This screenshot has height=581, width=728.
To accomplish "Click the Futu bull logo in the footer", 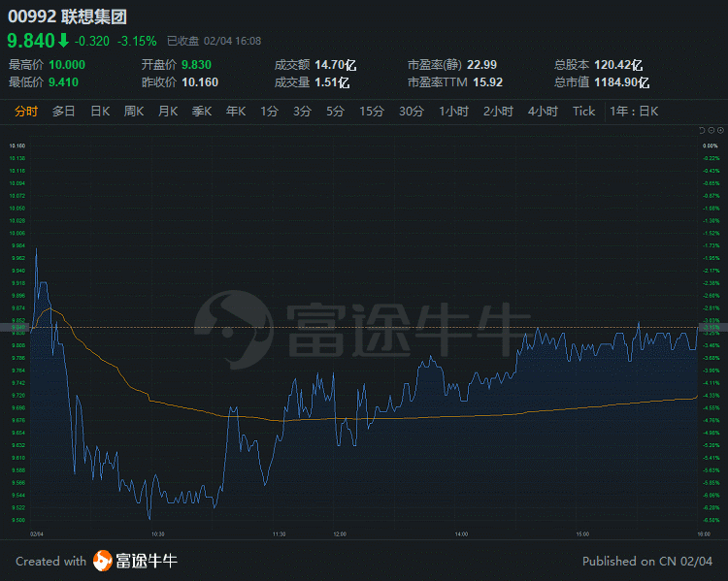I will 103,561.
